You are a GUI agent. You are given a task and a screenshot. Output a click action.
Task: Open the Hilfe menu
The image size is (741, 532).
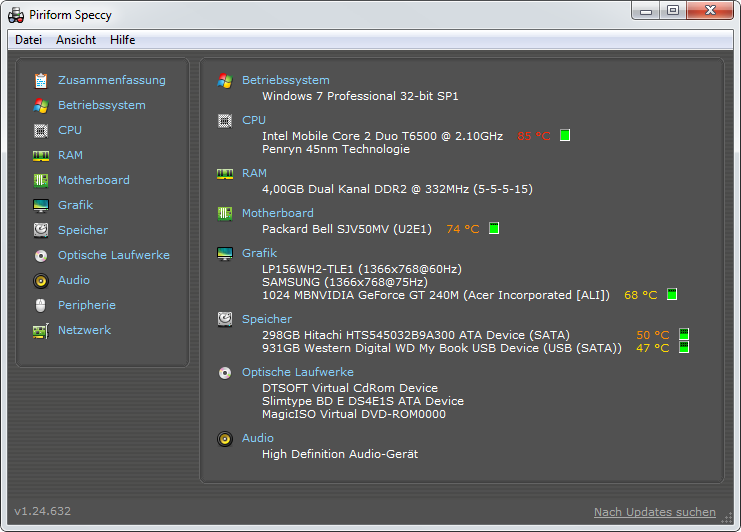[122, 40]
